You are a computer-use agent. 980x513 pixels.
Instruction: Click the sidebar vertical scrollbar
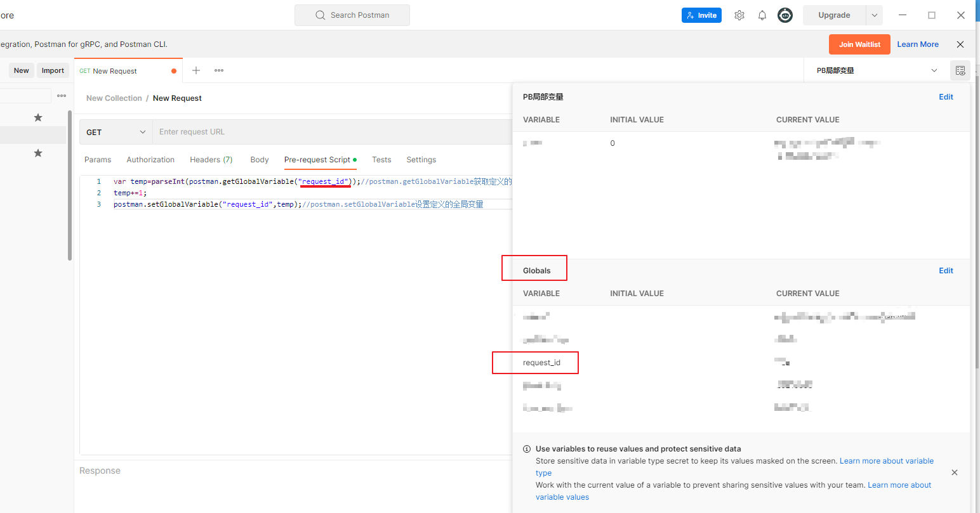point(70,185)
